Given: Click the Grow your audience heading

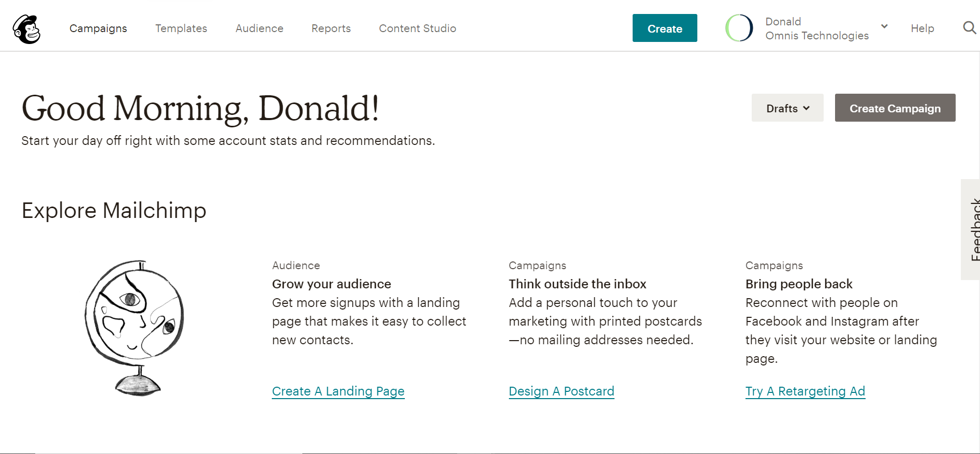Looking at the screenshot, I should coord(331,284).
